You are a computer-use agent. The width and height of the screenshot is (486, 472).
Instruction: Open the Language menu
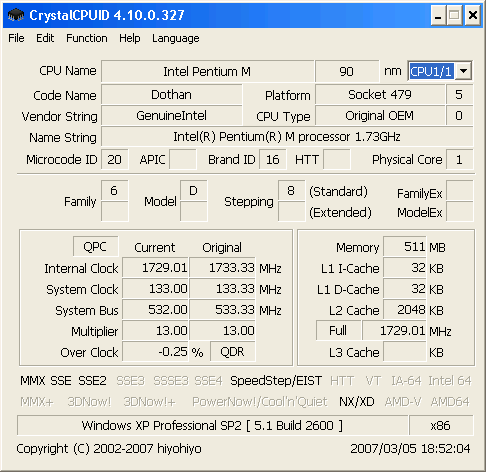tap(176, 38)
